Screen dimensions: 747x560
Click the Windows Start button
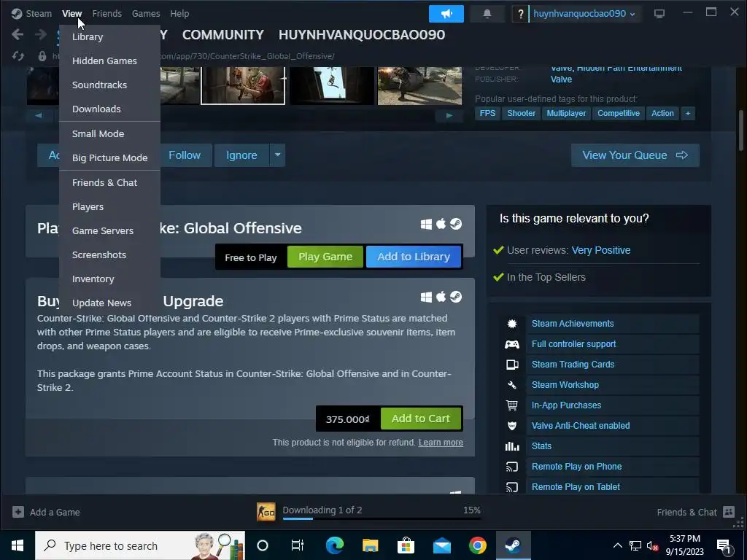coord(18,545)
